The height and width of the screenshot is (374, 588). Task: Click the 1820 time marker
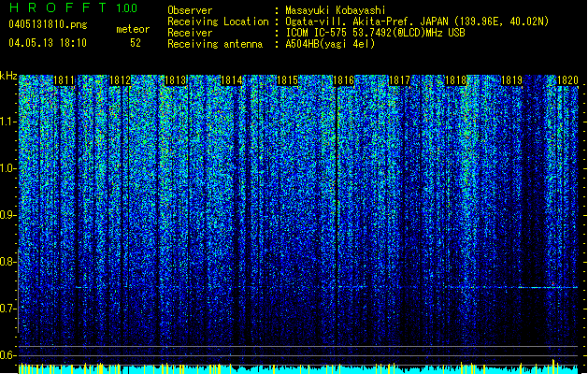click(567, 80)
